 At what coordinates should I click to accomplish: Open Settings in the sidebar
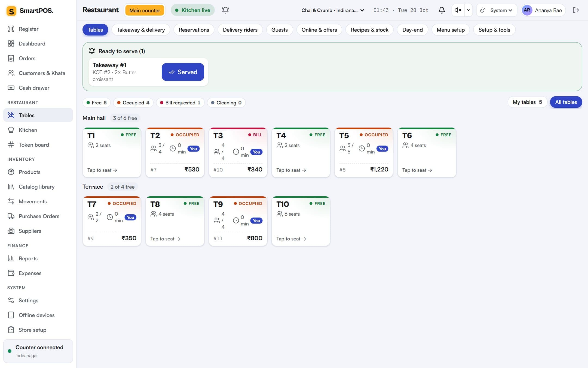point(38,300)
